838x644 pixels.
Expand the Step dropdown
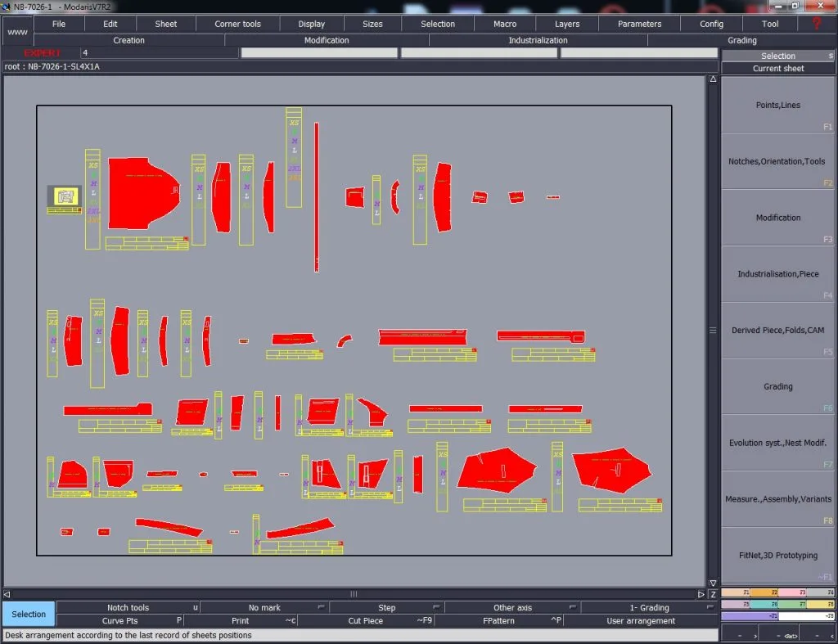pos(387,608)
